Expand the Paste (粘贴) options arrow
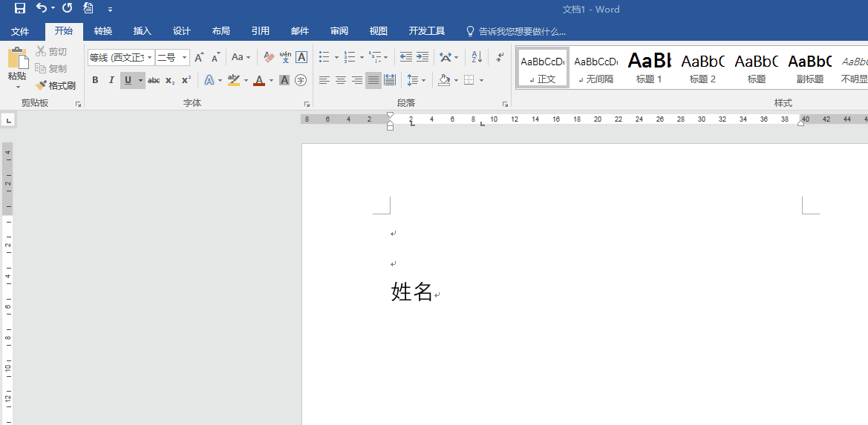The width and height of the screenshot is (868, 425). click(x=17, y=87)
